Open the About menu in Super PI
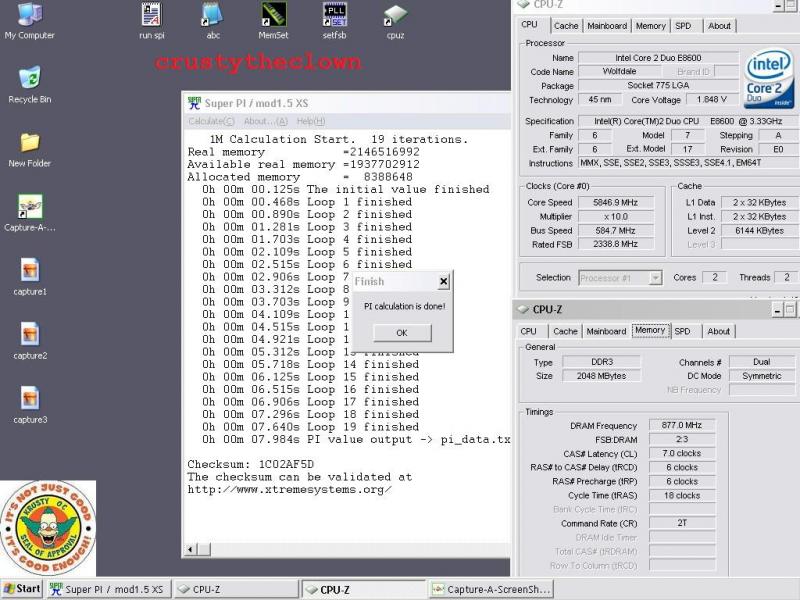800x600 pixels. tap(259, 121)
